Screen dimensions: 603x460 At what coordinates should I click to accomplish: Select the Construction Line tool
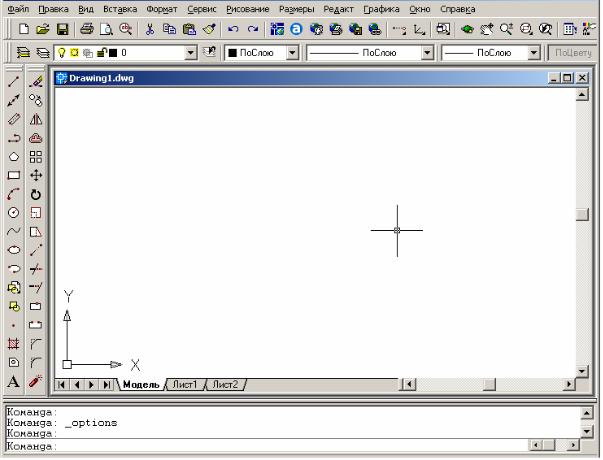pyautogui.click(x=14, y=100)
